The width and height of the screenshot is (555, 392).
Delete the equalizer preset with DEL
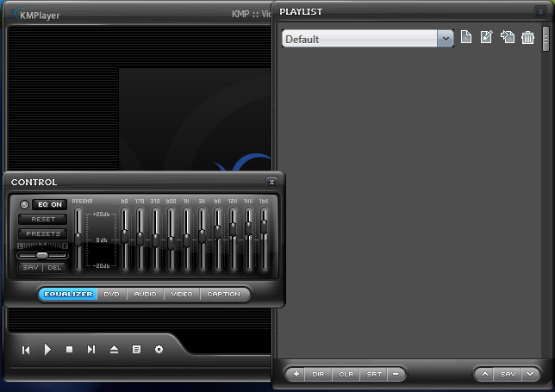point(54,267)
